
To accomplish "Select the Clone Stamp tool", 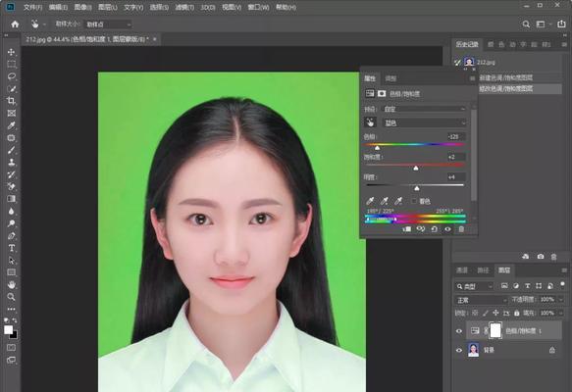I will (12, 162).
